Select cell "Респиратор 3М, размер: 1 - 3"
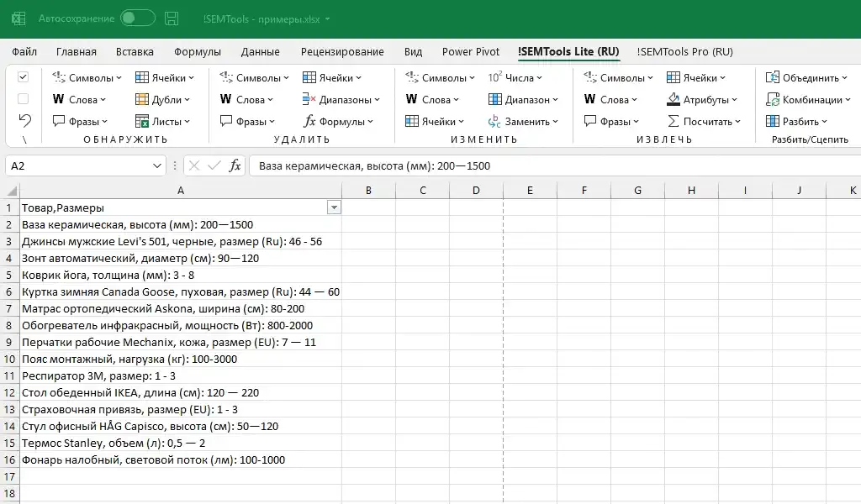This screenshot has width=861, height=504. pos(181,376)
